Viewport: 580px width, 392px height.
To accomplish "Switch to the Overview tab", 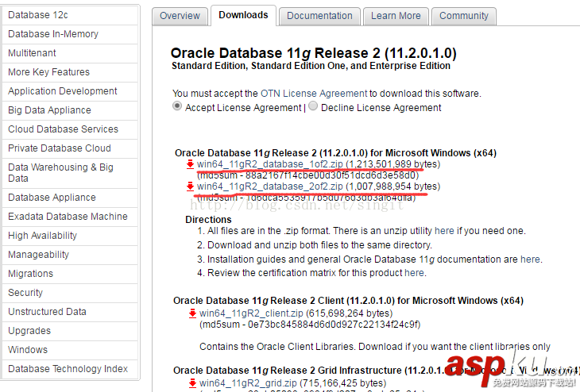I will (x=180, y=16).
